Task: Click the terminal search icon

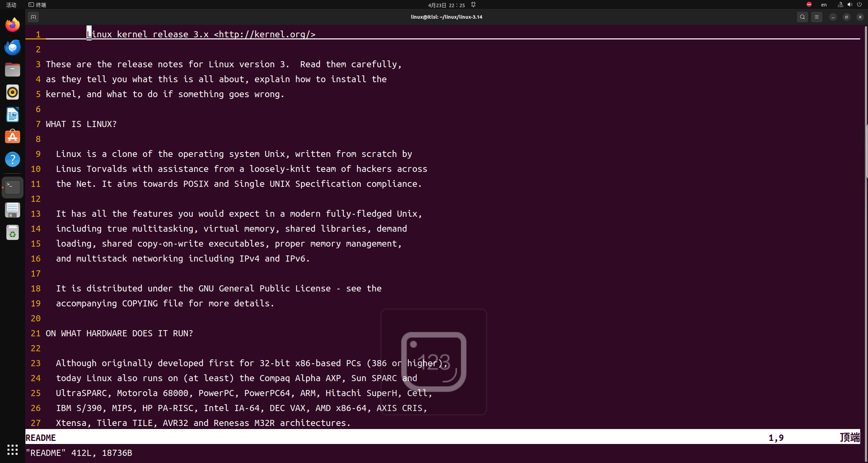Action: (802, 17)
